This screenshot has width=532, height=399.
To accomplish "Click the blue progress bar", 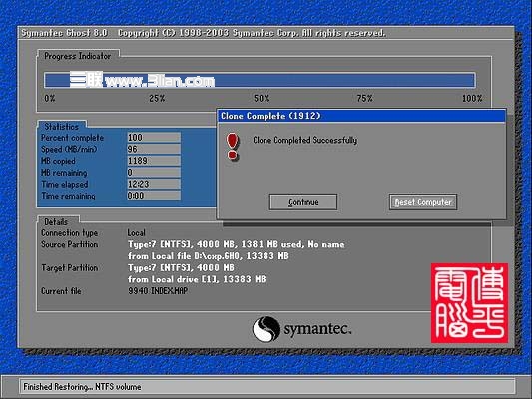I will 260,81.
